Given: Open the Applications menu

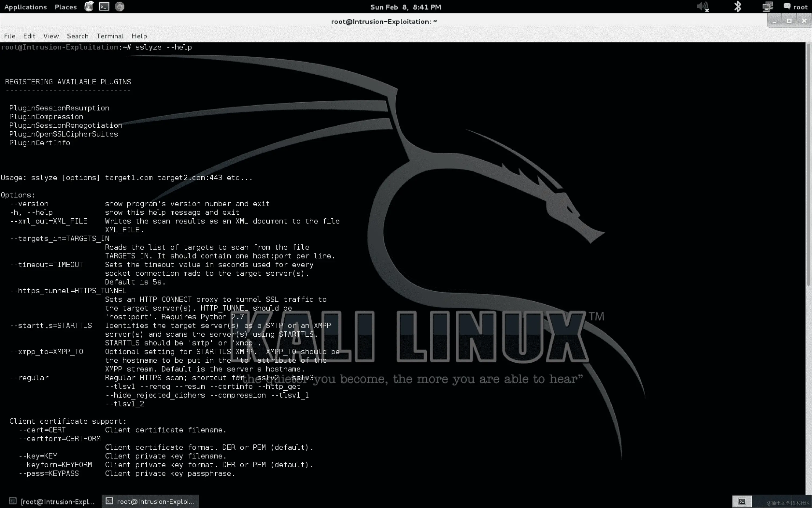Looking at the screenshot, I should (x=26, y=7).
